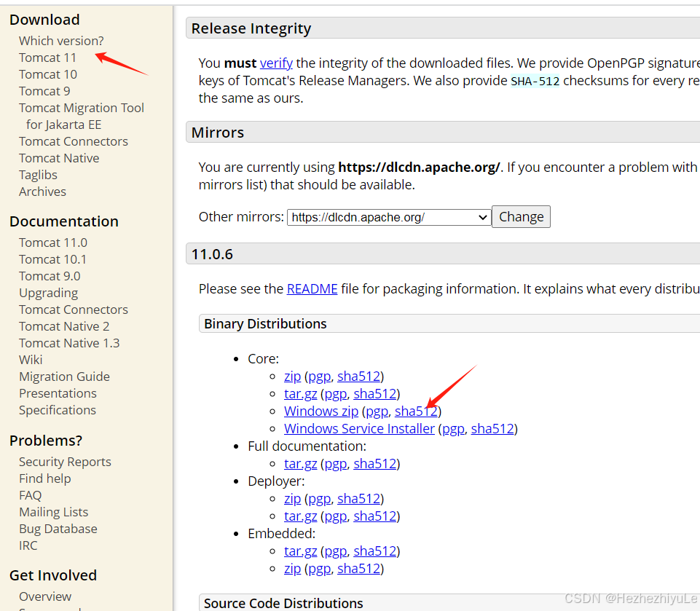Expand the Other mirrors dropdown
This screenshot has width=700, height=611.
(x=389, y=217)
